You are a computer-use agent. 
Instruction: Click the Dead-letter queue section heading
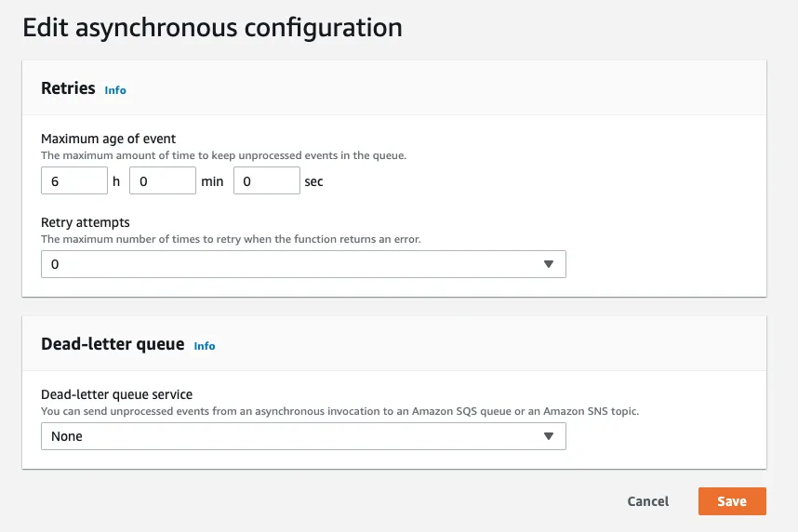[113, 344]
